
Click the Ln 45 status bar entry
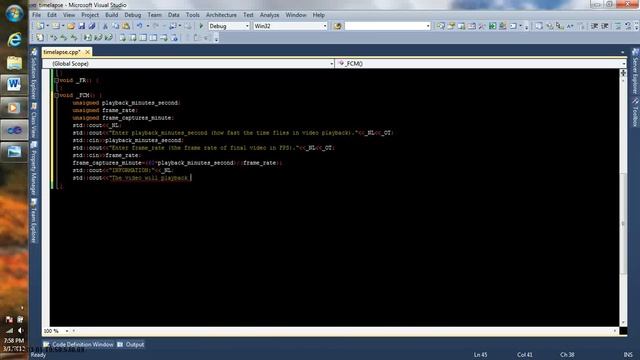[480, 355]
